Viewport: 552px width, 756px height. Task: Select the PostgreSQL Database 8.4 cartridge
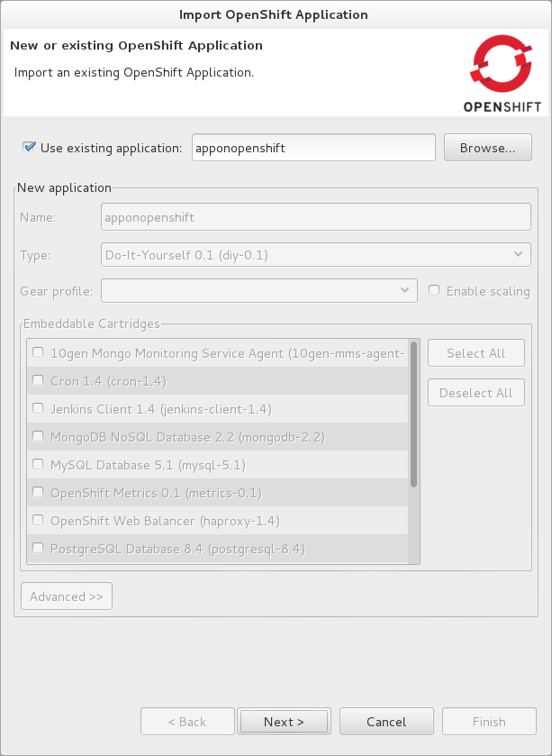(x=37, y=547)
